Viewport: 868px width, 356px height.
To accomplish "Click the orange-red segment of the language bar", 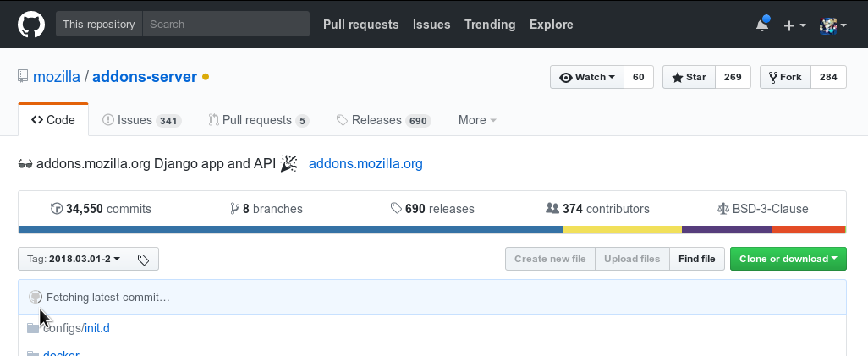I will pyautogui.click(x=808, y=229).
